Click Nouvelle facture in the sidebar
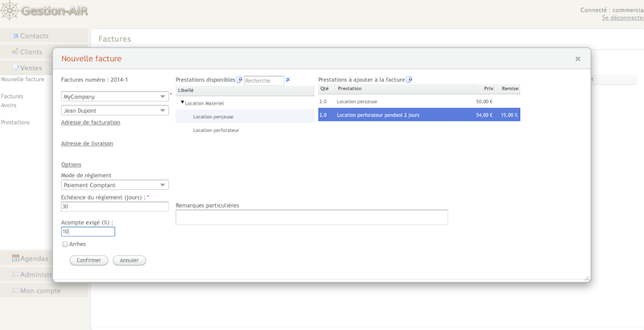Image resolution: width=644 pixels, height=330 pixels. pyautogui.click(x=23, y=79)
